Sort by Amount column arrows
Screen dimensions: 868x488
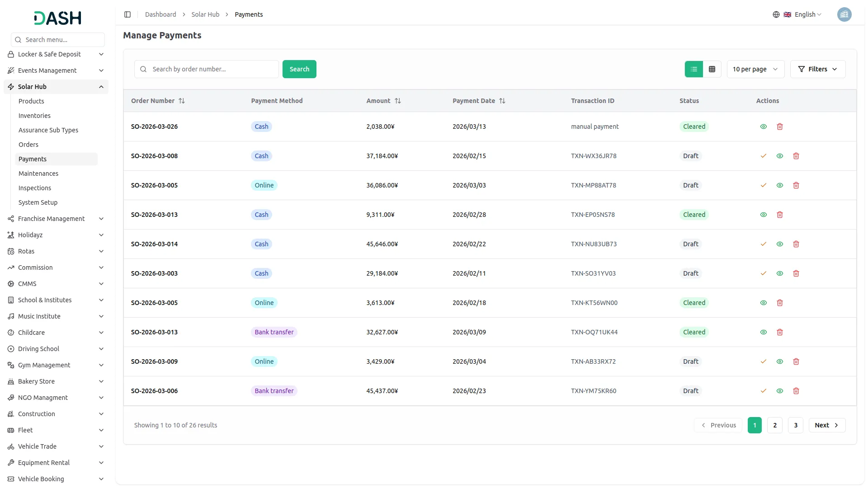397,101
